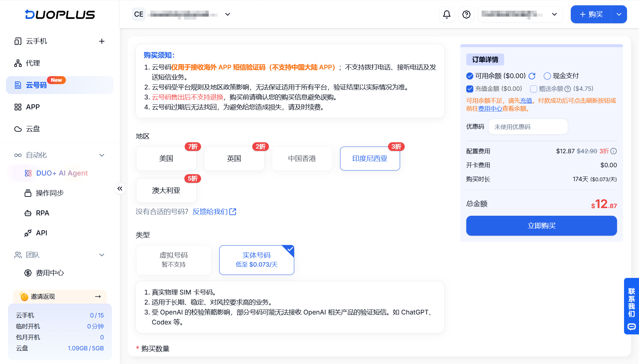Select the 英国 region
639x364 pixels.
[x=234, y=159]
